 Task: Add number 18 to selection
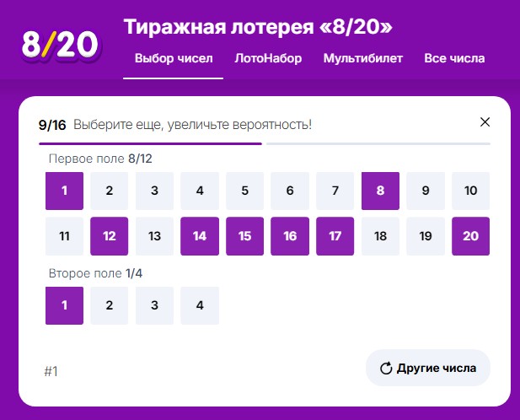[x=380, y=236]
